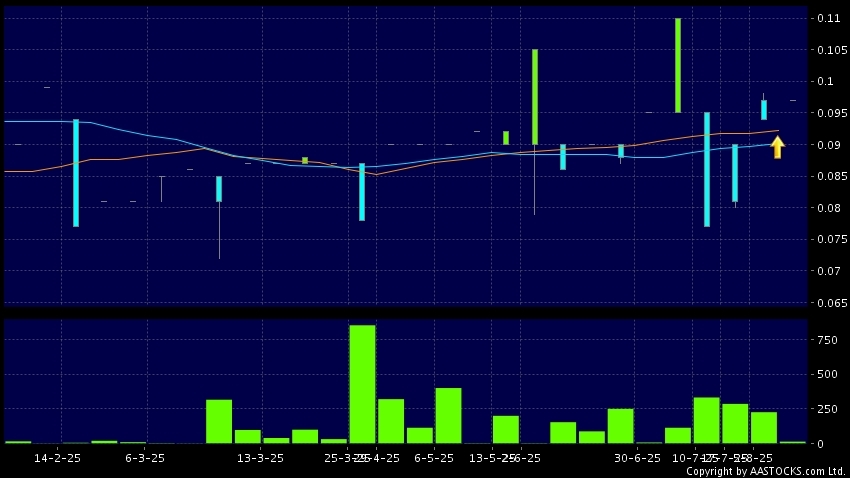The image size is (850, 478).
Task: Click the 0.105 price axis label
Action: (832, 50)
